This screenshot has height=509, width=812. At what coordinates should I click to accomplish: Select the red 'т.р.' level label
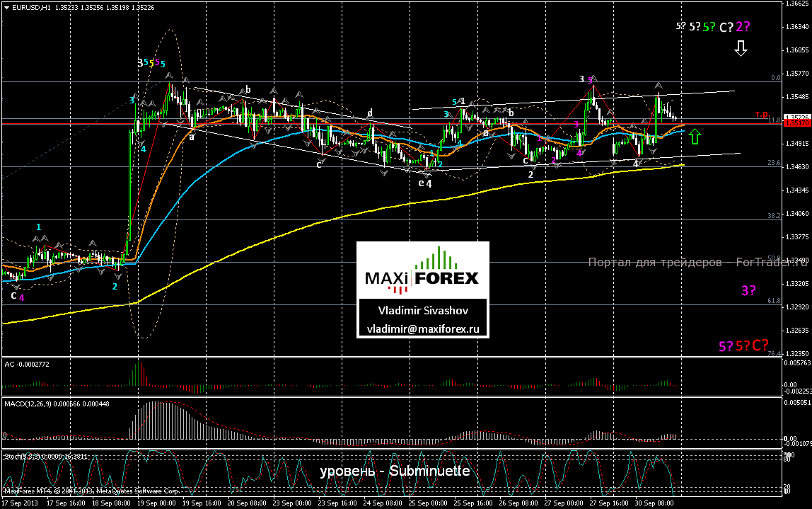pyautogui.click(x=762, y=114)
